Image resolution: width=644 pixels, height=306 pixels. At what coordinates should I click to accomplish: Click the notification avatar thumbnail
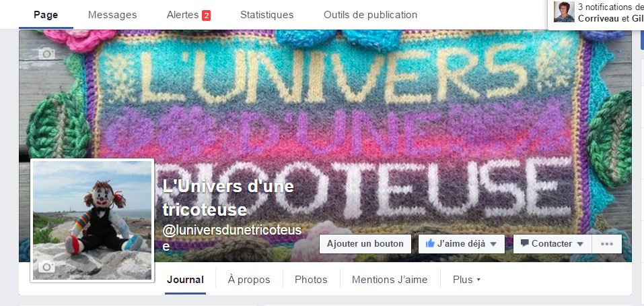pyautogui.click(x=564, y=12)
